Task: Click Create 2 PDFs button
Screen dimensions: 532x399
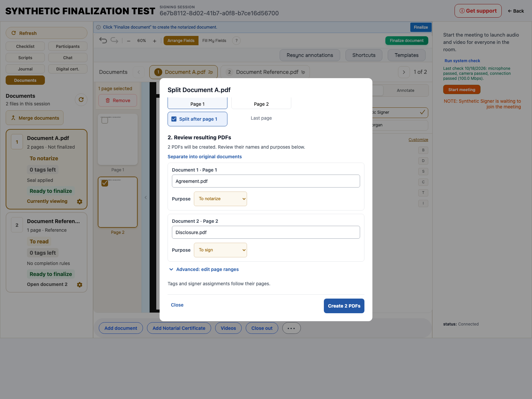Action: [344, 306]
